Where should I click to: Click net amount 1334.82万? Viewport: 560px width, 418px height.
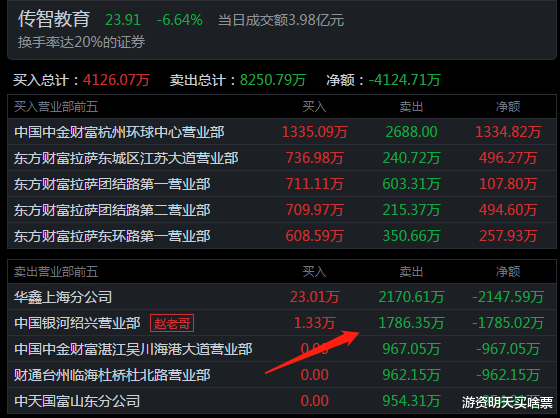(508, 132)
